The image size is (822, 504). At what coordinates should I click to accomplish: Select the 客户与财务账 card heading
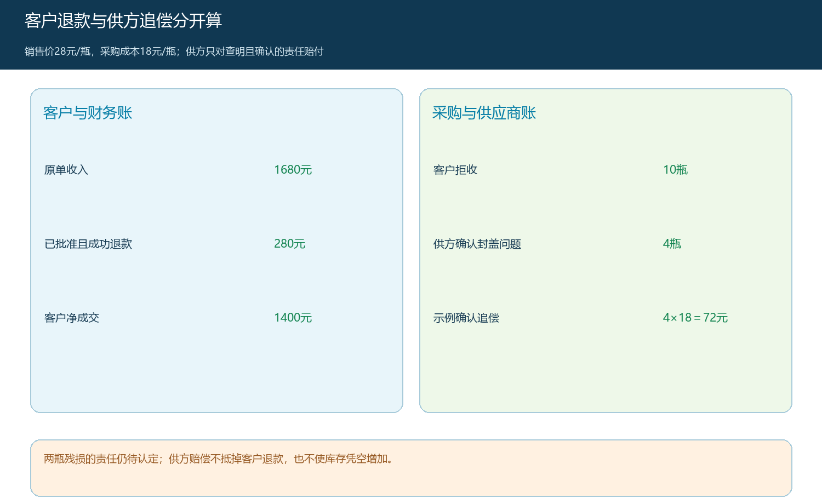click(x=88, y=113)
